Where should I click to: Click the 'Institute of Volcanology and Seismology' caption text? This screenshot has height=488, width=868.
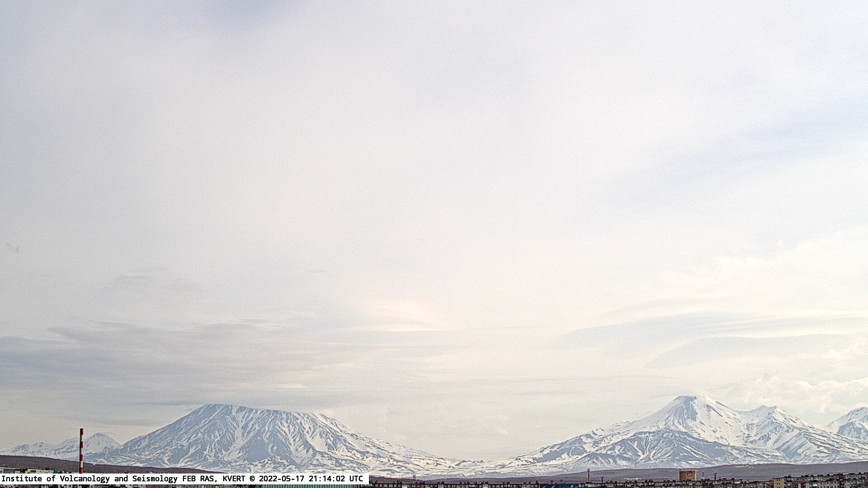pos(90,479)
